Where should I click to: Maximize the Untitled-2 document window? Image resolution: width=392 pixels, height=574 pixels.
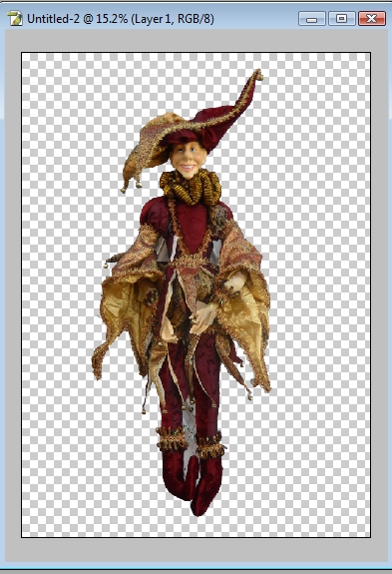tap(341, 18)
